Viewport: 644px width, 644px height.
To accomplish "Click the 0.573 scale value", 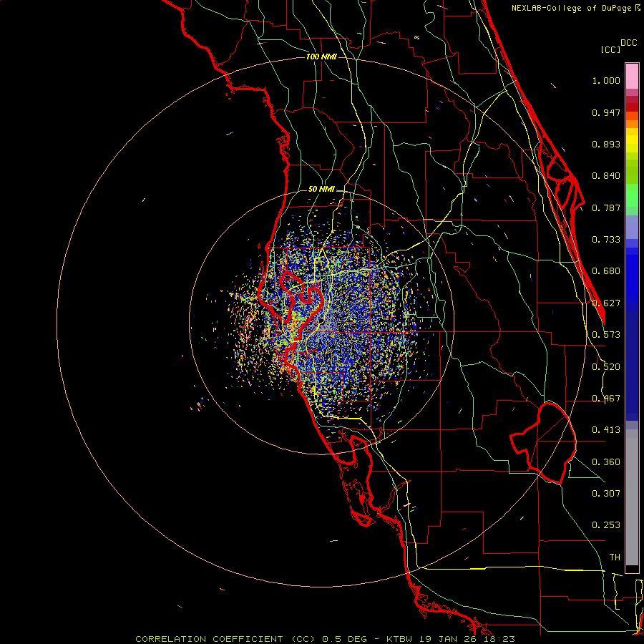I will 606,335.
